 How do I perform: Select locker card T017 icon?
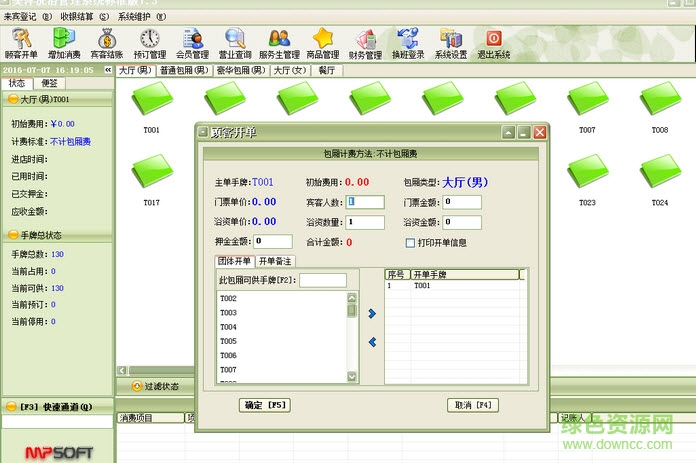152,171
